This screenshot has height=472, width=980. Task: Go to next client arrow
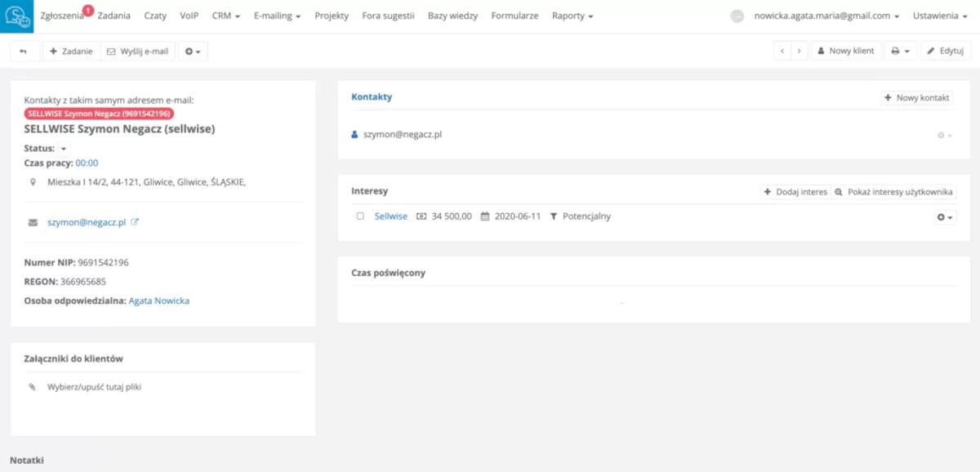[800, 51]
